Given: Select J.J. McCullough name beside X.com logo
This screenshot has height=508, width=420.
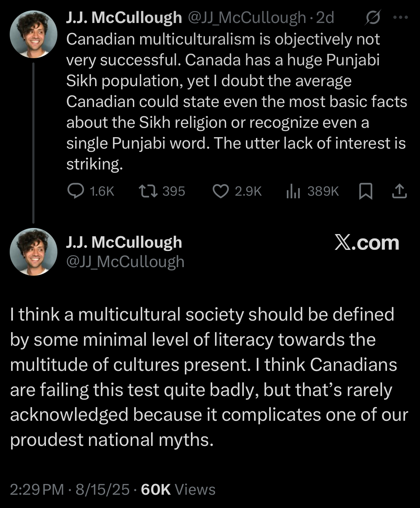Looking at the screenshot, I should [x=124, y=242].
